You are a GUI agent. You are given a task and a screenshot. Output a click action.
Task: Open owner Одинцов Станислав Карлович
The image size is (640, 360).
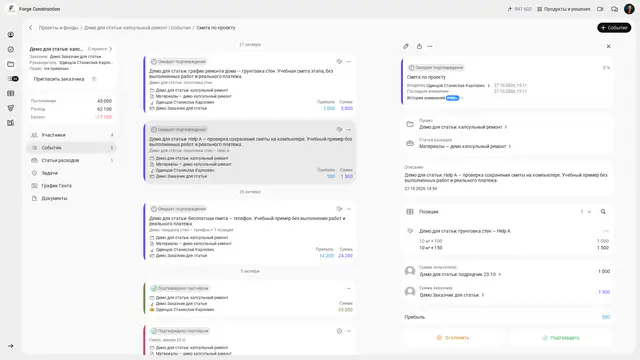tap(458, 86)
